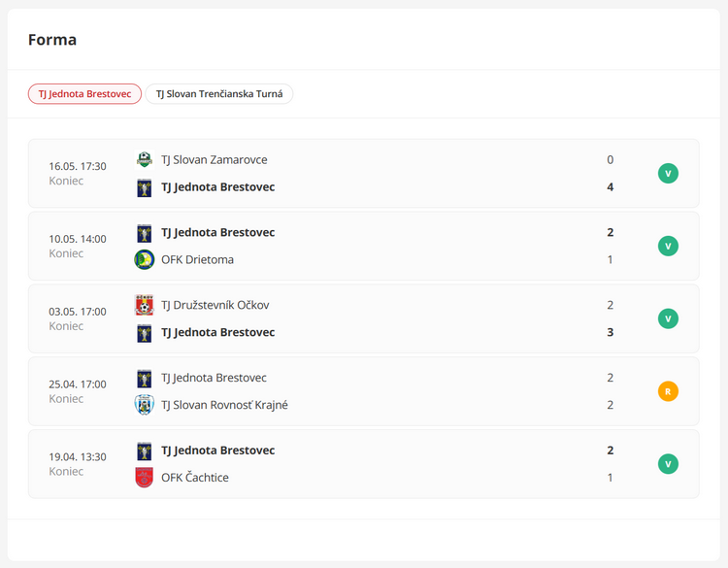Click TJ Slovan Rovnosť Krajné crest
Viewport: 728px width, 568px height.
coord(145,405)
